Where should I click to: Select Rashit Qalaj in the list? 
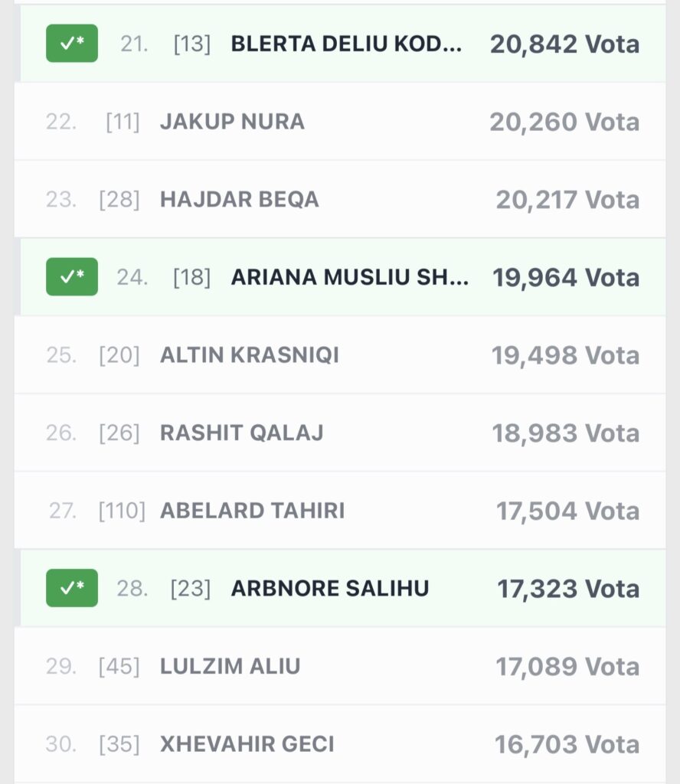pos(241,433)
